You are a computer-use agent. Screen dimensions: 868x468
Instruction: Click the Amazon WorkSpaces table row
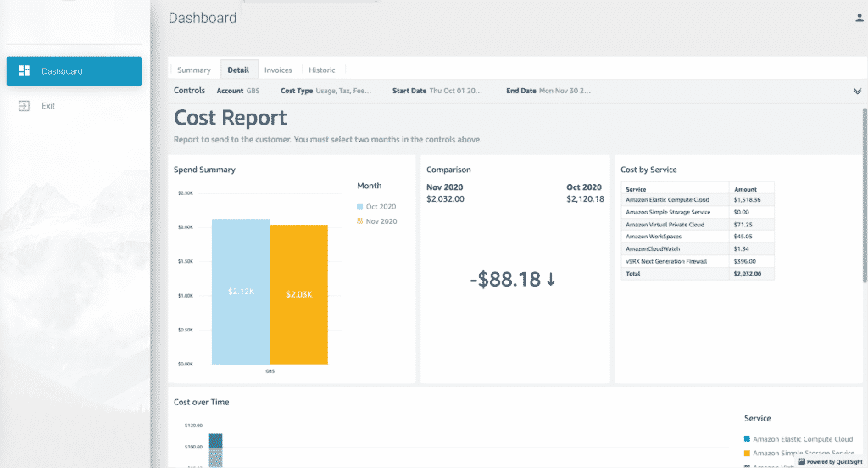698,237
